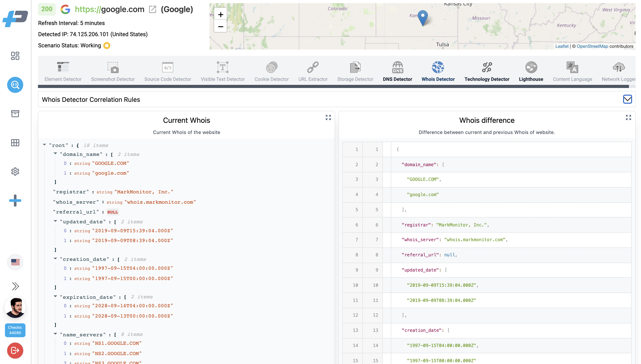Screen dimensions: 641x364
Task: Click the Storage Detector icon
Action: pos(355,67)
